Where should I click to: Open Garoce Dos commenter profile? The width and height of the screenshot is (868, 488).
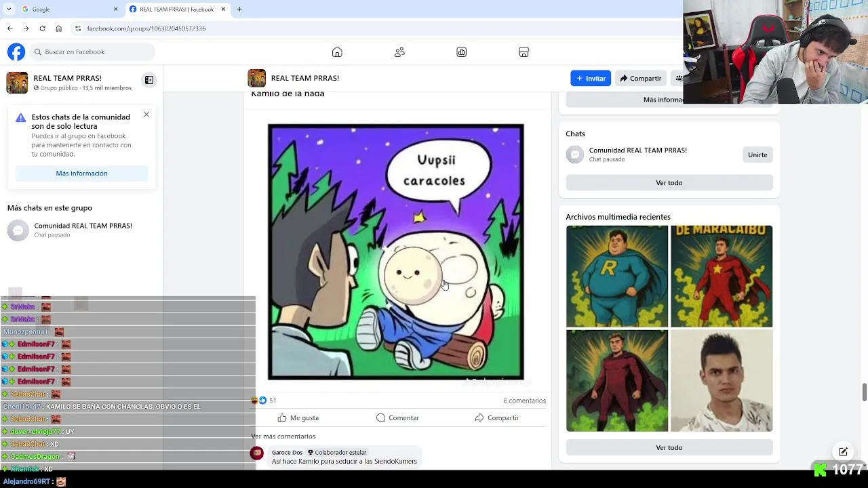pyautogui.click(x=287, y=452)
